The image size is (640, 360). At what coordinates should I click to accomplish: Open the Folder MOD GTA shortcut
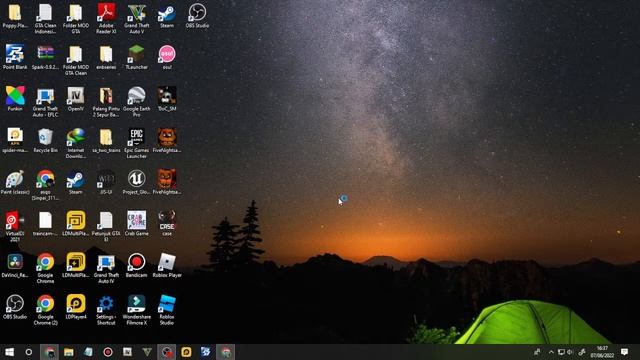coord(76,18)
